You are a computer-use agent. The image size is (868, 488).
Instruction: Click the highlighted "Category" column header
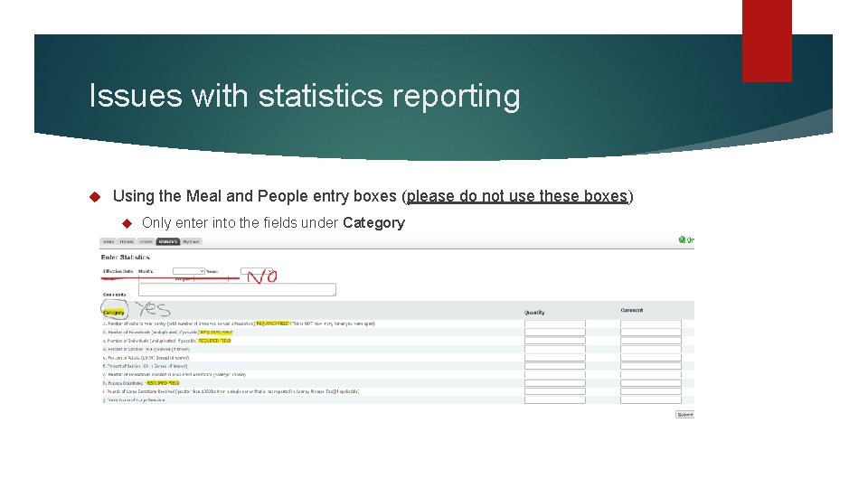(x=114, y=313)
